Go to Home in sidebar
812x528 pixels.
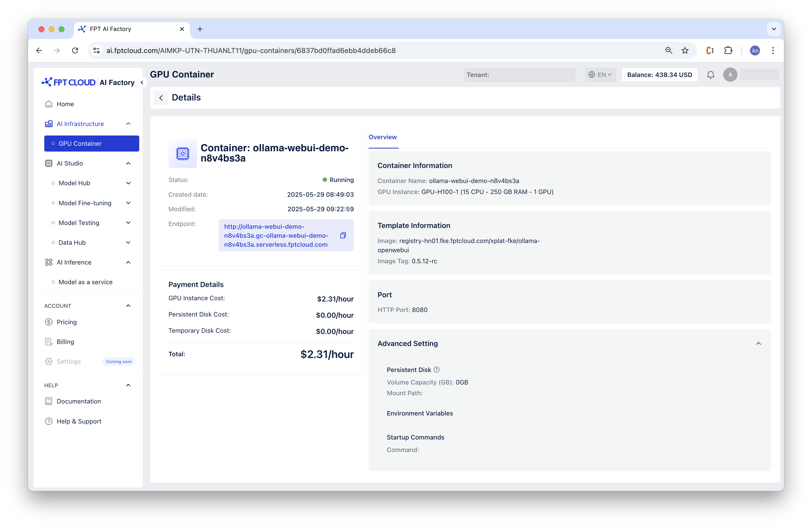click(65, 104)
